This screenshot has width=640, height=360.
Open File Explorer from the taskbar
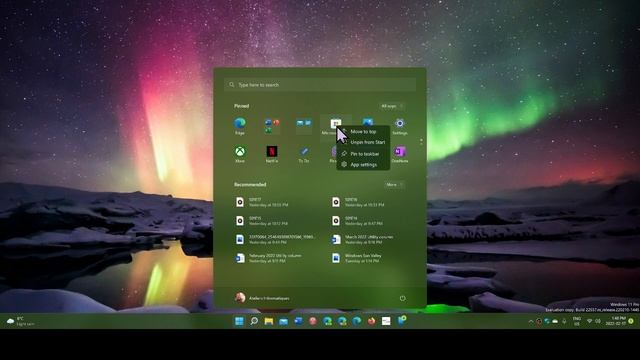click(x=269, y=321)
